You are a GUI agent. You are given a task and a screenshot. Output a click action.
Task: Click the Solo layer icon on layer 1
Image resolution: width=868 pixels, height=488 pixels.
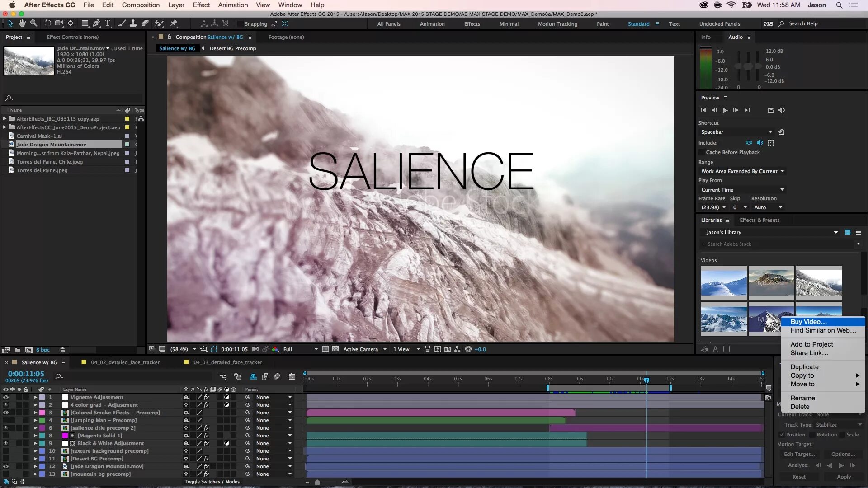pyautogui.click(x=20, y=397)
